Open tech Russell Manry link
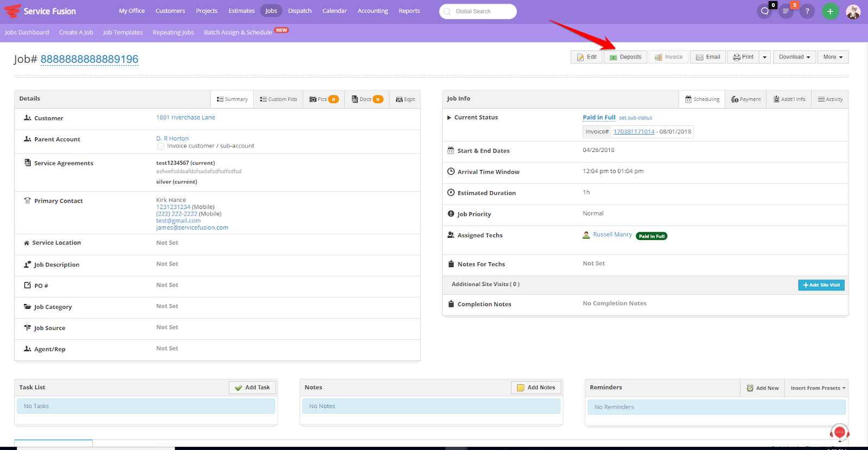The width and height of the screenshot is (868, 450). (x=612, y=234)
